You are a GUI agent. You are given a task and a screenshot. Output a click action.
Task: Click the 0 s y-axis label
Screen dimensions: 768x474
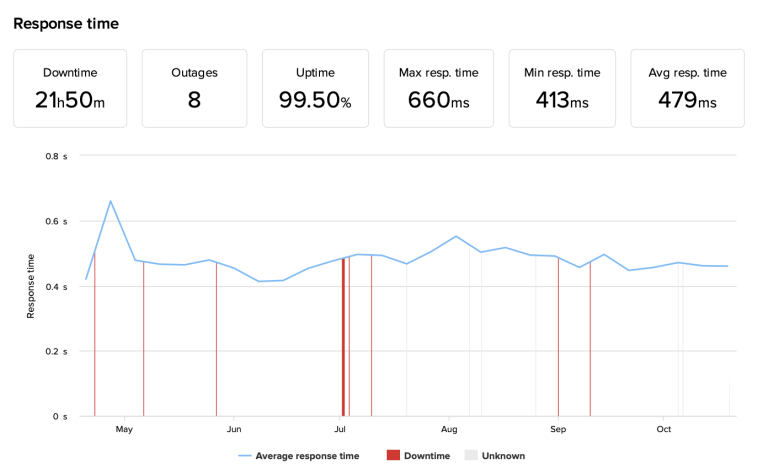click(60, 416)
